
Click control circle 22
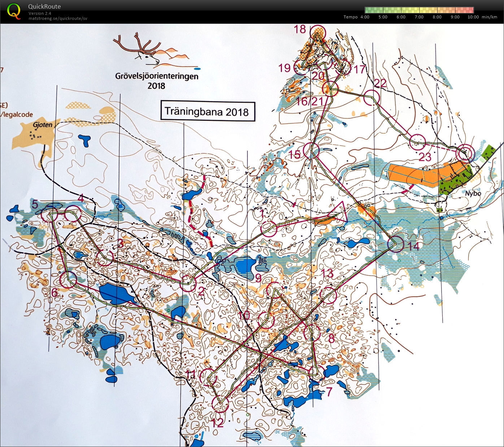click(x=372, y=97)
